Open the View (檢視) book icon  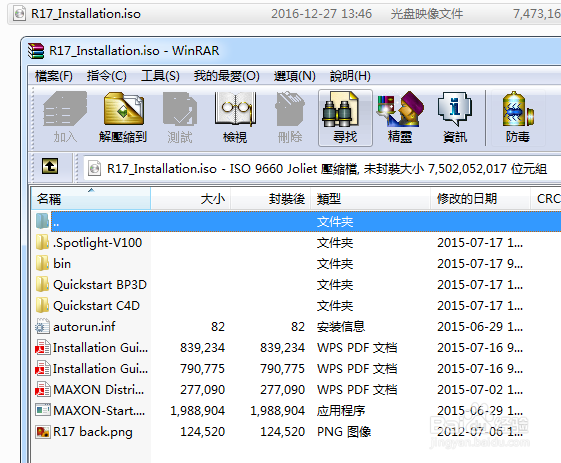point(235,109)
